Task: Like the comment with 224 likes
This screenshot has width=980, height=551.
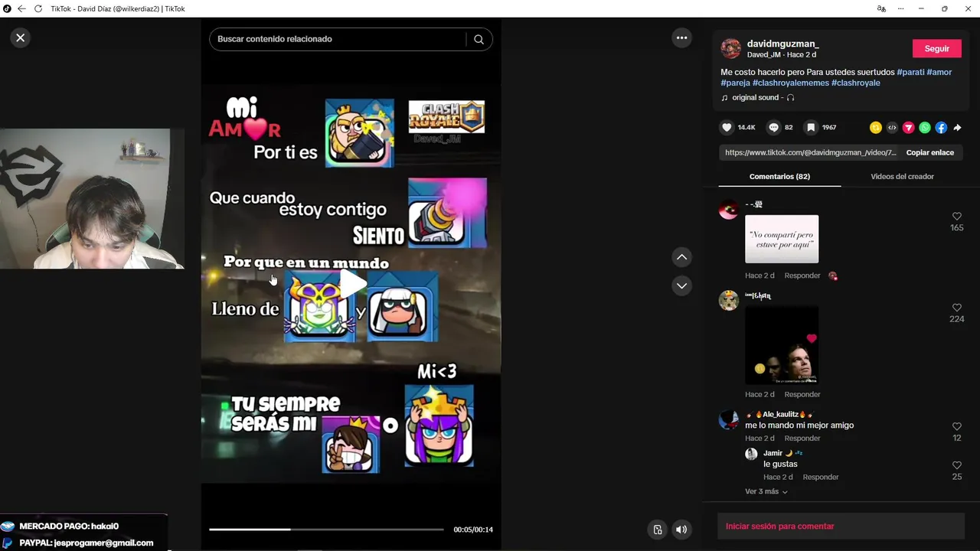Action: click(956, 308)
